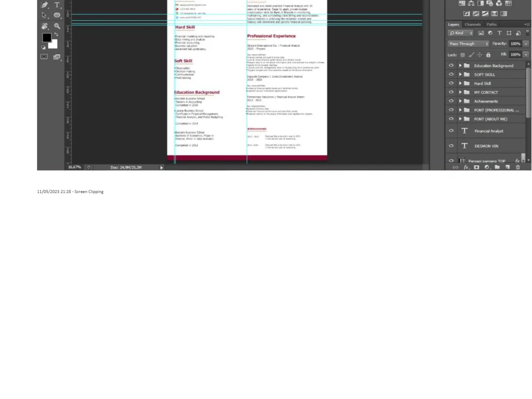Expand the MY CONTACT group
532x399 pixels.
point(460,92)
